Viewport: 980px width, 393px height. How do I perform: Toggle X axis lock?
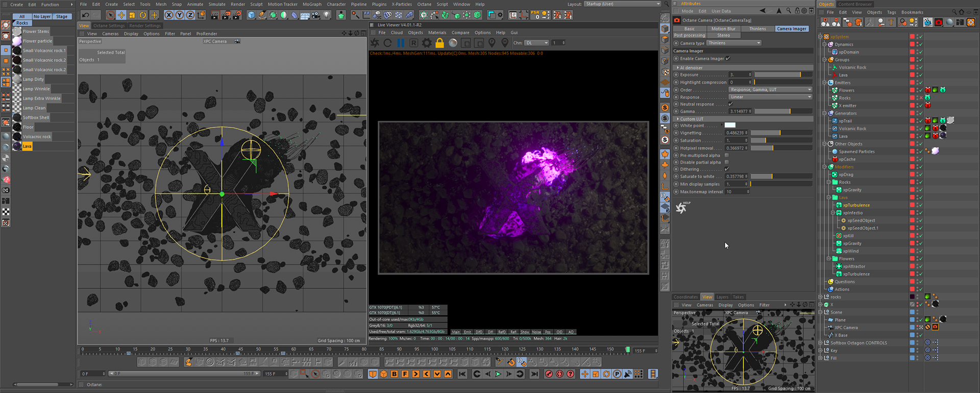click(168, 15)
